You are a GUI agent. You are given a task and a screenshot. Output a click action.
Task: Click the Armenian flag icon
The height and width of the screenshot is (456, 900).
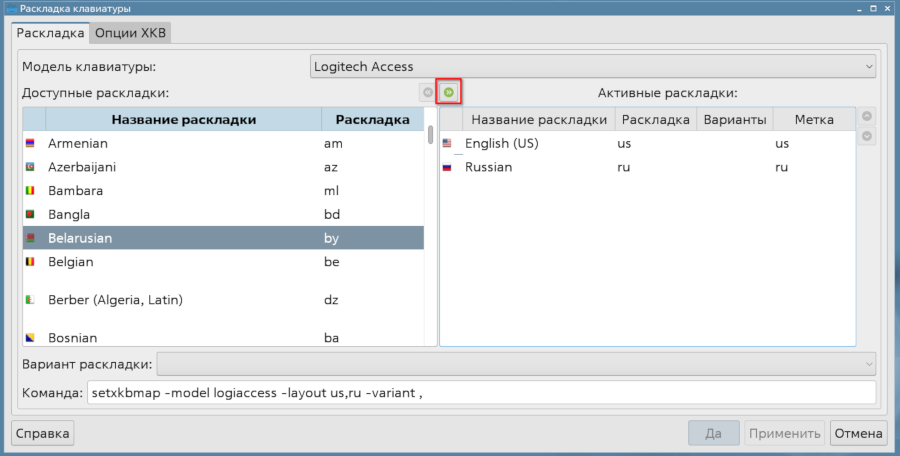(31, 144)
